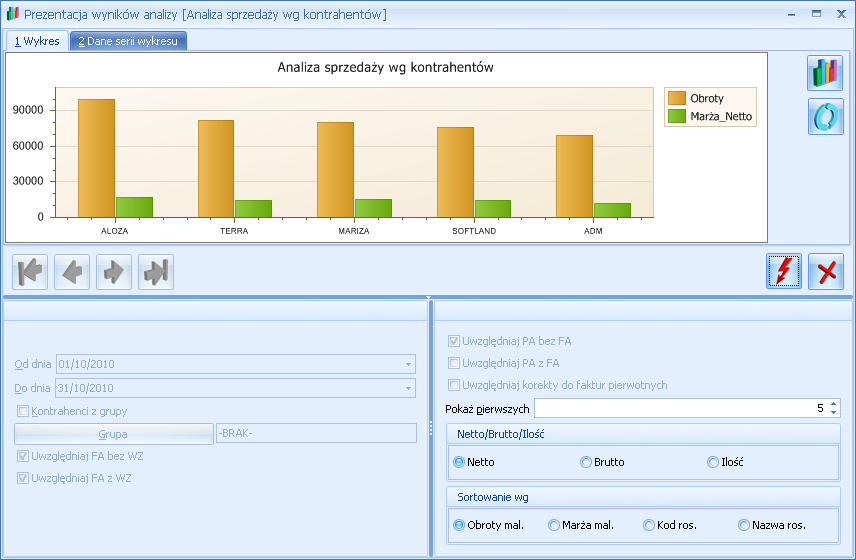Click the orange Obroty legend swatch
856x560 pixels.
coord(677,98)
